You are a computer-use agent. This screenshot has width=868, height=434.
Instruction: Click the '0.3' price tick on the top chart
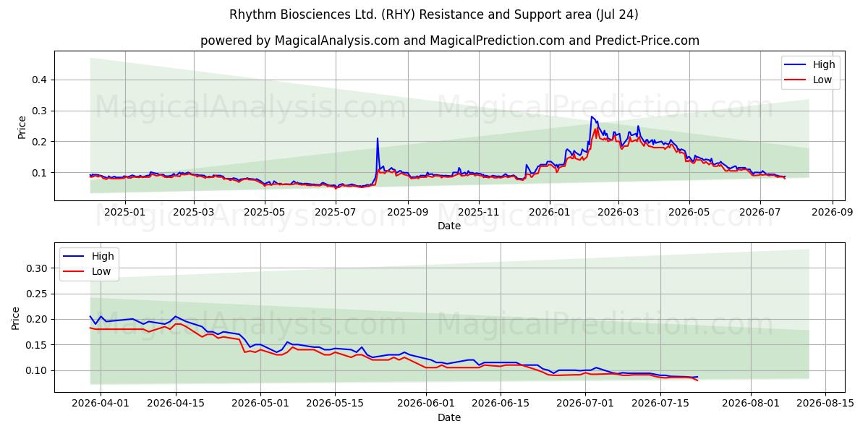pos(41,111)
